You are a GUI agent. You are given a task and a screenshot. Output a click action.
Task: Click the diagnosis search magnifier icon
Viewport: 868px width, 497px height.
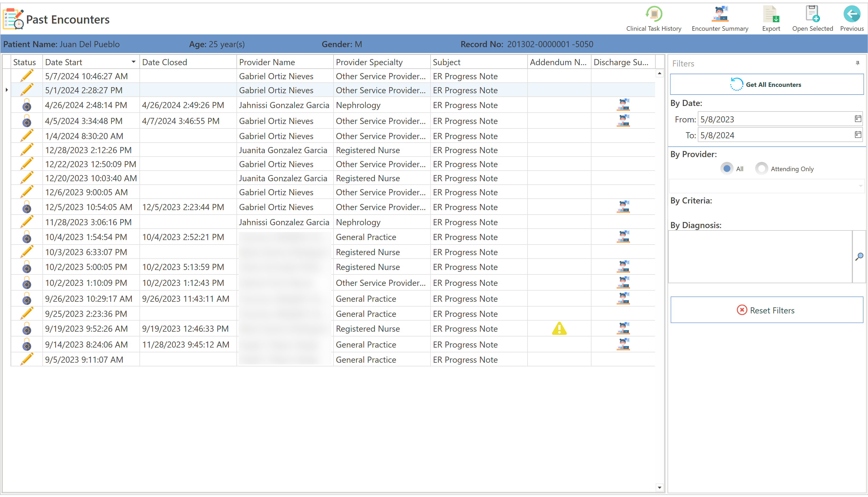[x=860, y=257]
